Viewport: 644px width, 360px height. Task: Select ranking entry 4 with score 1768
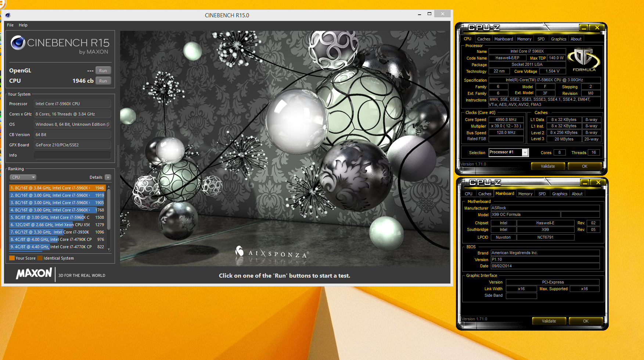pos(57,210)
